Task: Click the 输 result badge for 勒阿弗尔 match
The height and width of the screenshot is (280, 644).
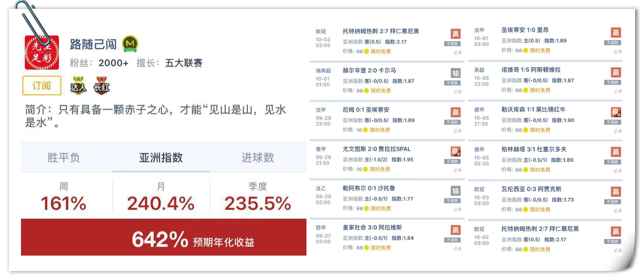Action: (x=455, y=191)
